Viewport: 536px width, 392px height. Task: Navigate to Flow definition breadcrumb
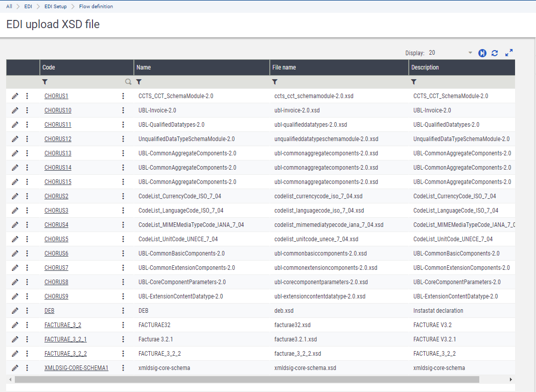click(96, 7)
